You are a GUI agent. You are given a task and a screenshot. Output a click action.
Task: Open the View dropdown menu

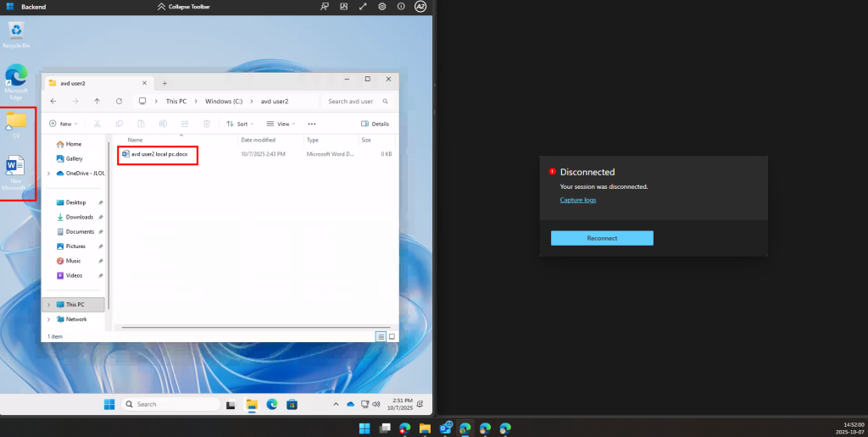tap(281, 124)
